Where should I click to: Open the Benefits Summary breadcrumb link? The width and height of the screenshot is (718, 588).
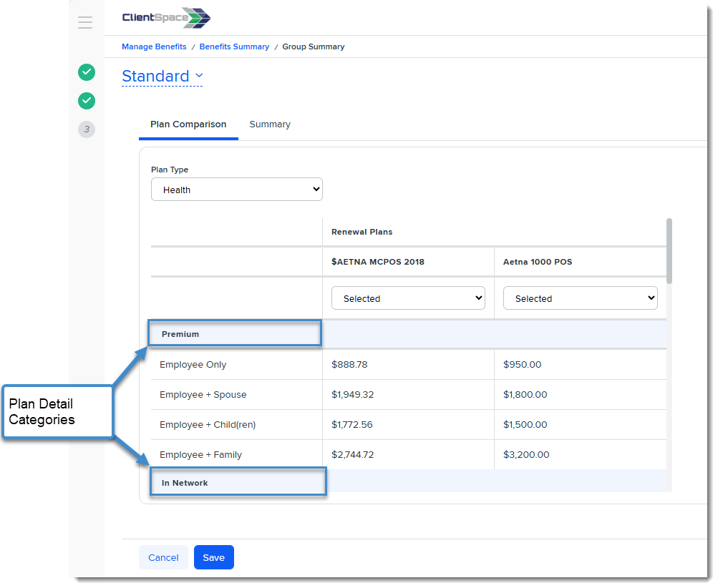[x=234, y=47]
